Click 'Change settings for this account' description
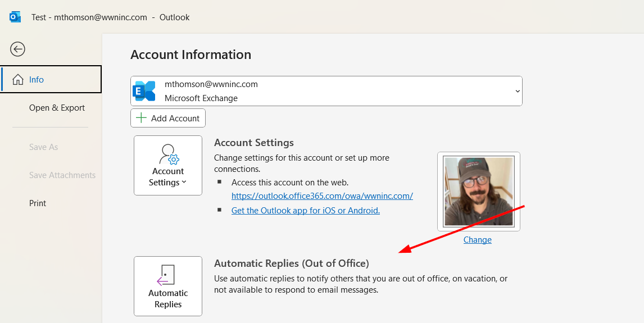This screenshot has height=323, width=644. click(x=301, y=163)
